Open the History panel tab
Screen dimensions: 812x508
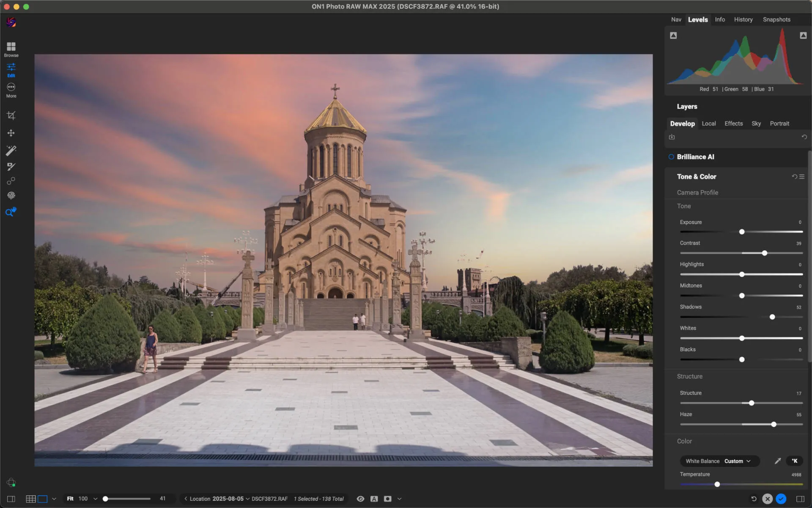(743, 19)
